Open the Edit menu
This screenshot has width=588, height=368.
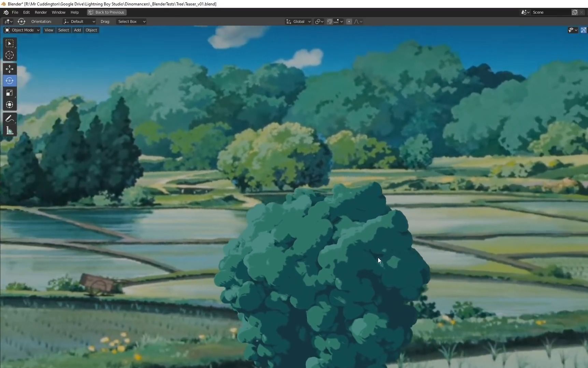[26, 12]
